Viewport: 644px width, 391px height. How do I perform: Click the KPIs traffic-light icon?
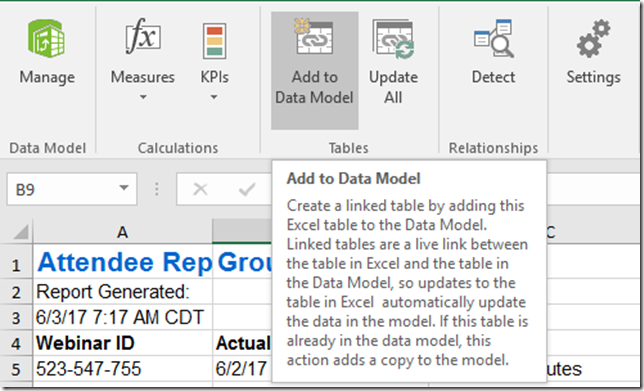(x=214, y=41)
